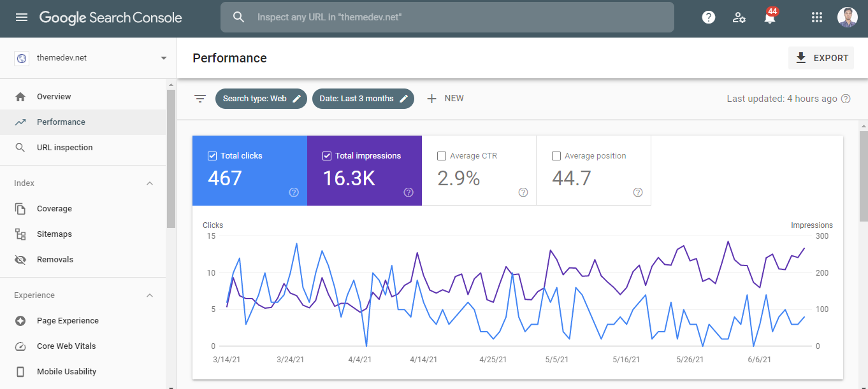Enable the Average CTR checkbox
868x389 pixels.
[442, 156]
